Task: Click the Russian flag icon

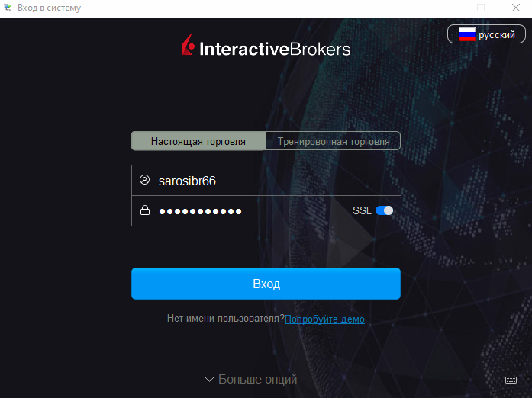Action: tap(467, 34)
